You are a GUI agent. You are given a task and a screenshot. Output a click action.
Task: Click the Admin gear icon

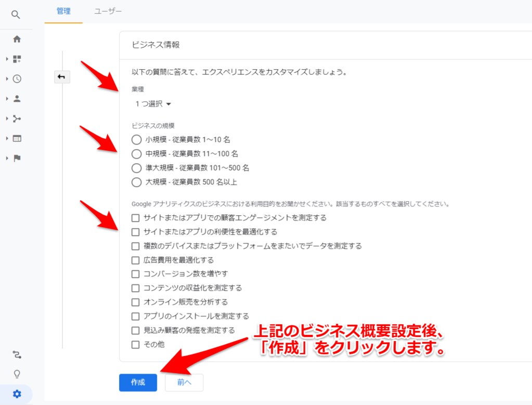(17, 394)
